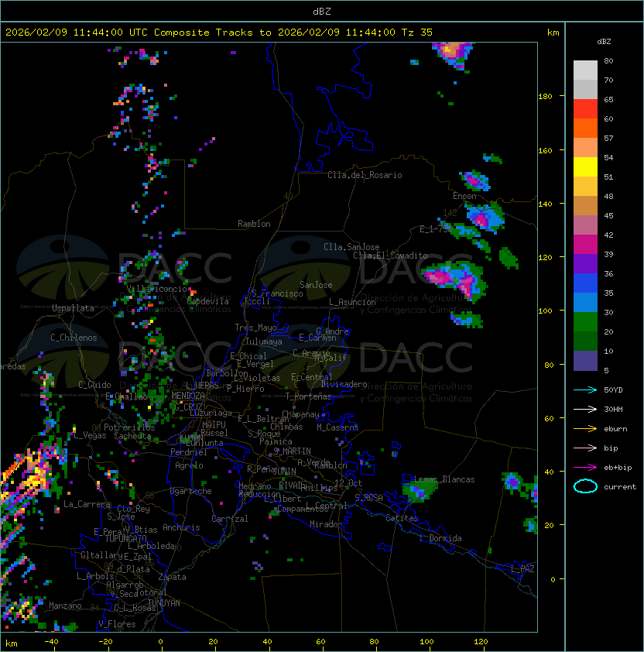Screen dimensions: 644x652
Task: Select the 54 dBZ yellow color swatch
Action: click(x=585, y=166)
